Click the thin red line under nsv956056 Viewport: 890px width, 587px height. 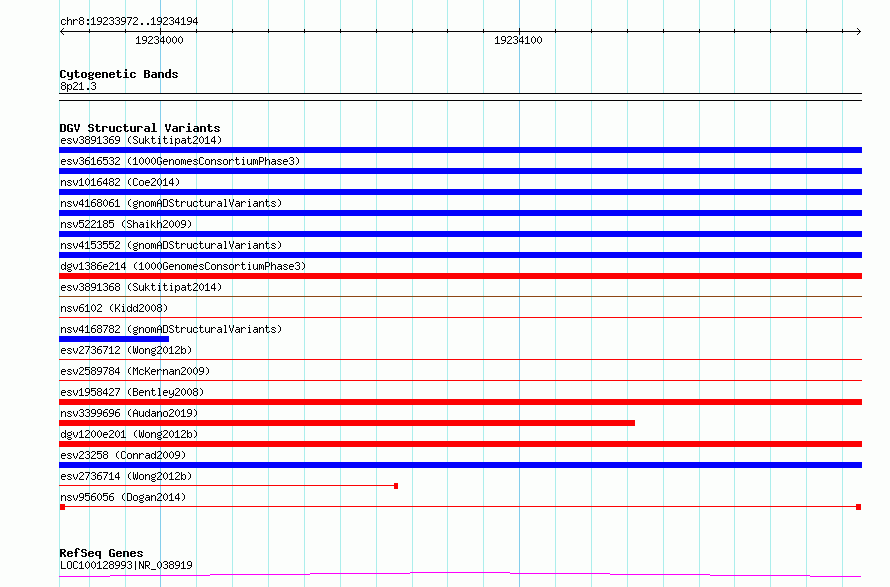(460, 507)
